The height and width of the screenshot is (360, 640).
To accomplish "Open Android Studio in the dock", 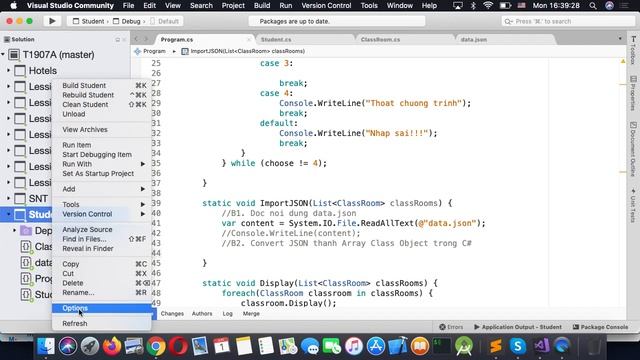I will tap(464, 346).
